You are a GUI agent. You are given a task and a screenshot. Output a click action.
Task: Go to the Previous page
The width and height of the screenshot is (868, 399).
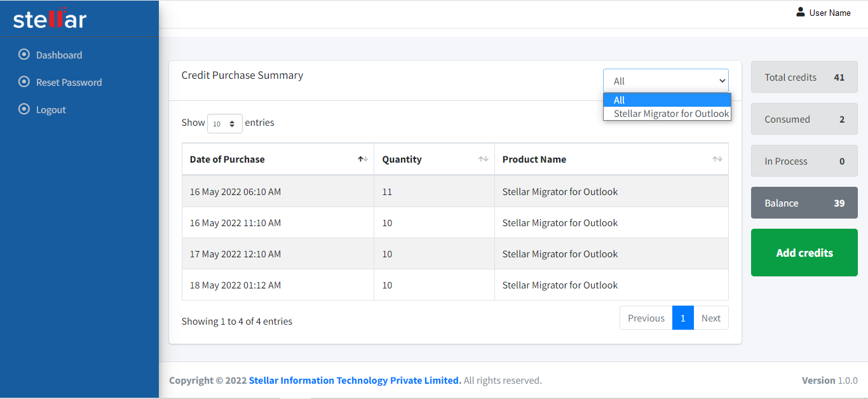(x=646, y=318)
